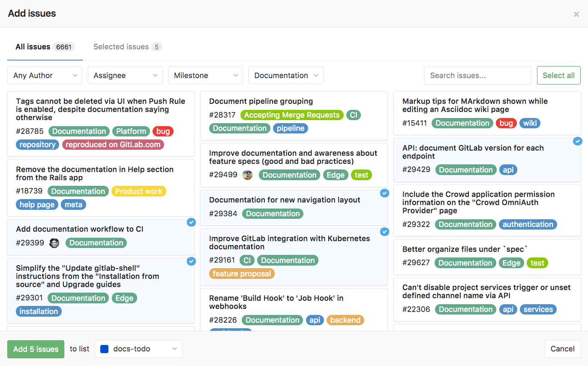Click the installation label on issue #29301

click(x=39, y=311)
